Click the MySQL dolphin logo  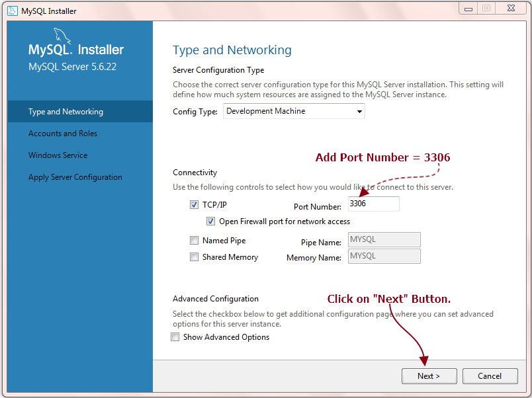pyautogui.click(x=62, y=36)
